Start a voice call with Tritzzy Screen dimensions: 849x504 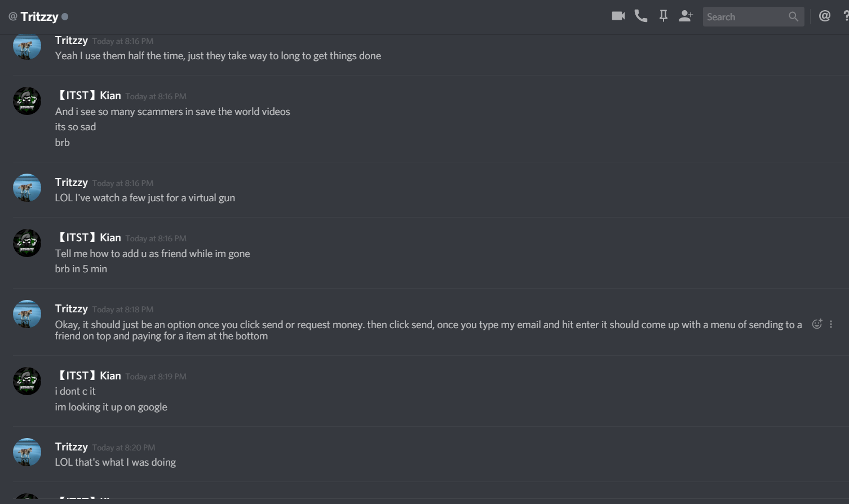[x=641, y=16]
